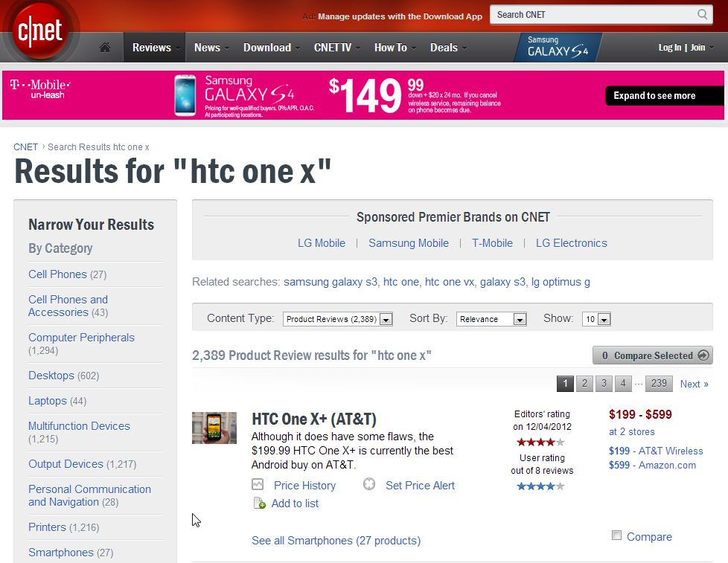This screenshot has height=563, width=728.
Task: Expand the Log In | Join menu
Action: click(x=686, y=48)
